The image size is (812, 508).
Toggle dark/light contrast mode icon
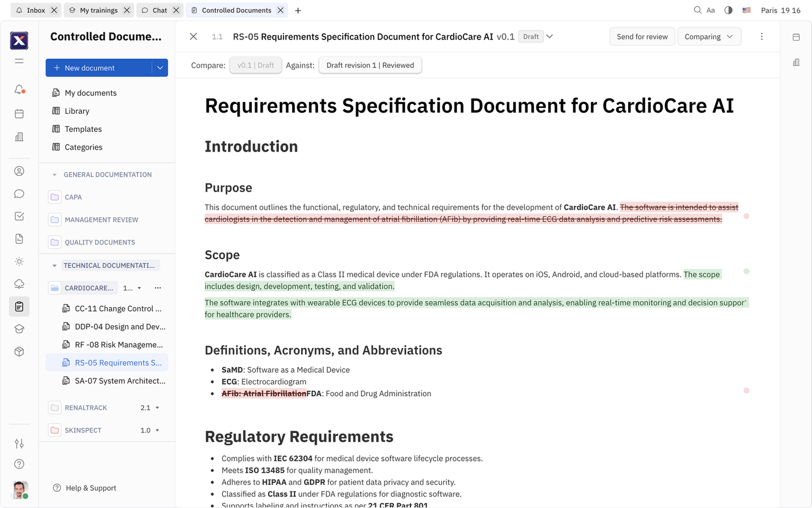click(x=728, y=10)
